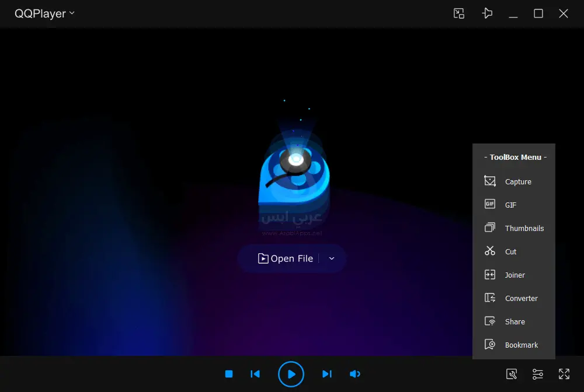Viewport: 584px width, 392px height.
Task: Switch to mini window mode icon
Action: click(459, 13)
